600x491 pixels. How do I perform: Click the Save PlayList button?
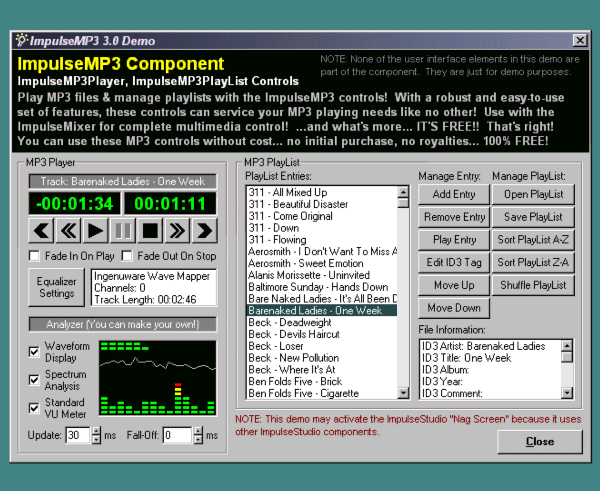533,217
